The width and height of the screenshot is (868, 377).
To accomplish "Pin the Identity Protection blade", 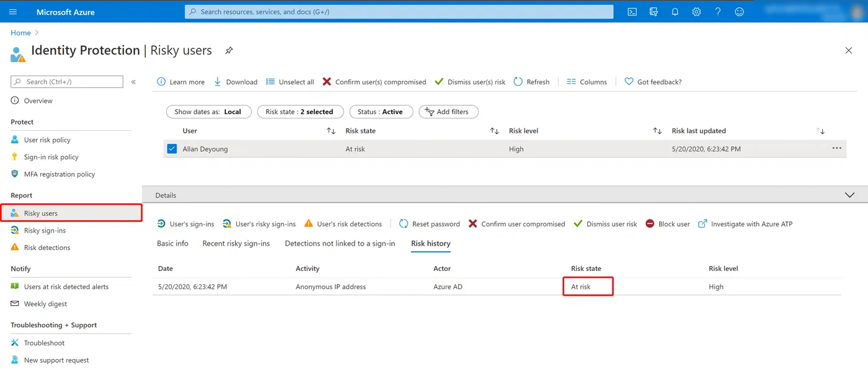I will pyautogui.click(x=229, y=51).
